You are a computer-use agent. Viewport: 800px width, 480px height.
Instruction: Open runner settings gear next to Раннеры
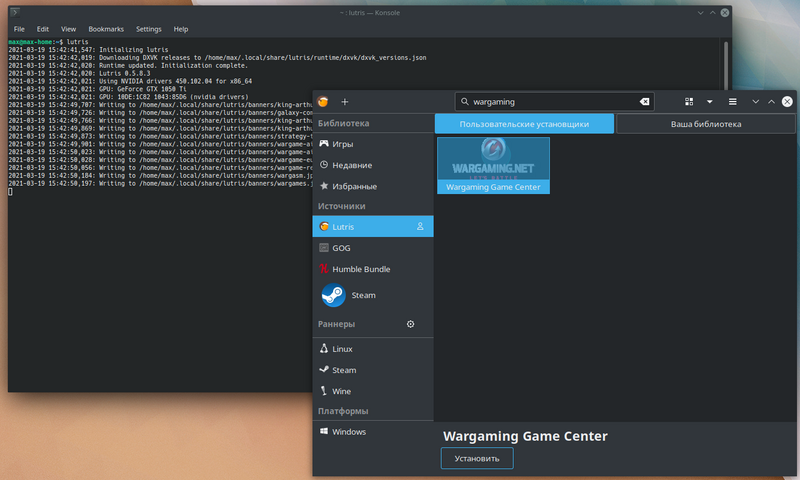tap(411, 324)
